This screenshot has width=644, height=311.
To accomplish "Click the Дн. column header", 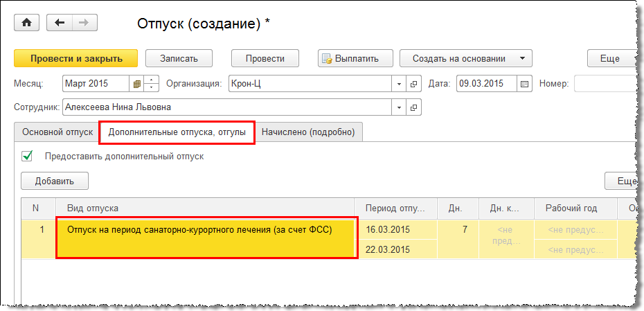I will coord(458,208).
